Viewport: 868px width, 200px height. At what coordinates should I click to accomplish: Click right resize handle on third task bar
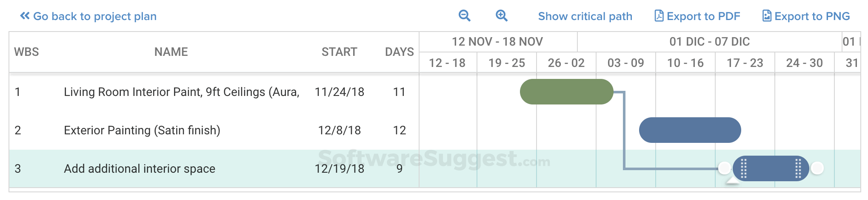click(798, 168)
